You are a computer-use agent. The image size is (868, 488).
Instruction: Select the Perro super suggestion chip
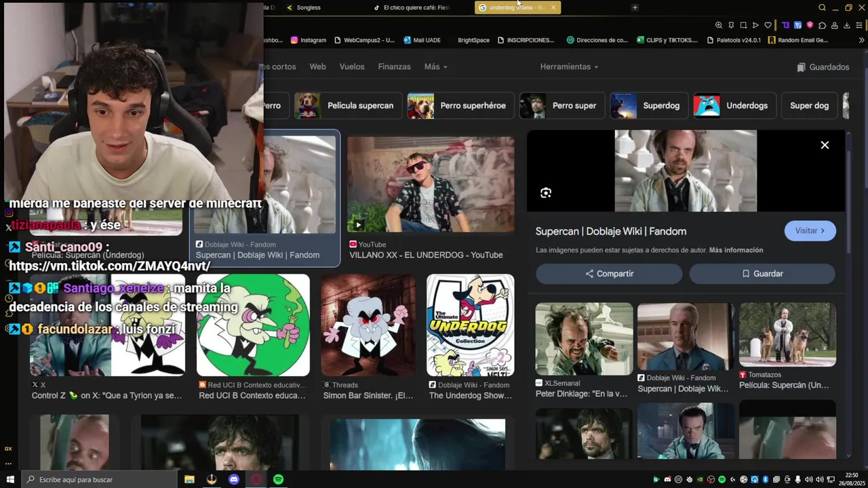pyautogui.click(x=561, y=106)
